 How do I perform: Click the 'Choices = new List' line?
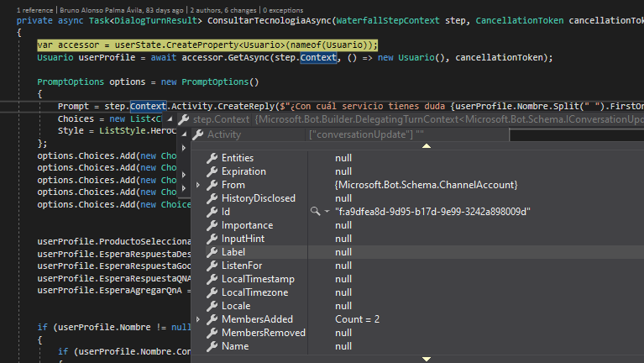[110, 118]
